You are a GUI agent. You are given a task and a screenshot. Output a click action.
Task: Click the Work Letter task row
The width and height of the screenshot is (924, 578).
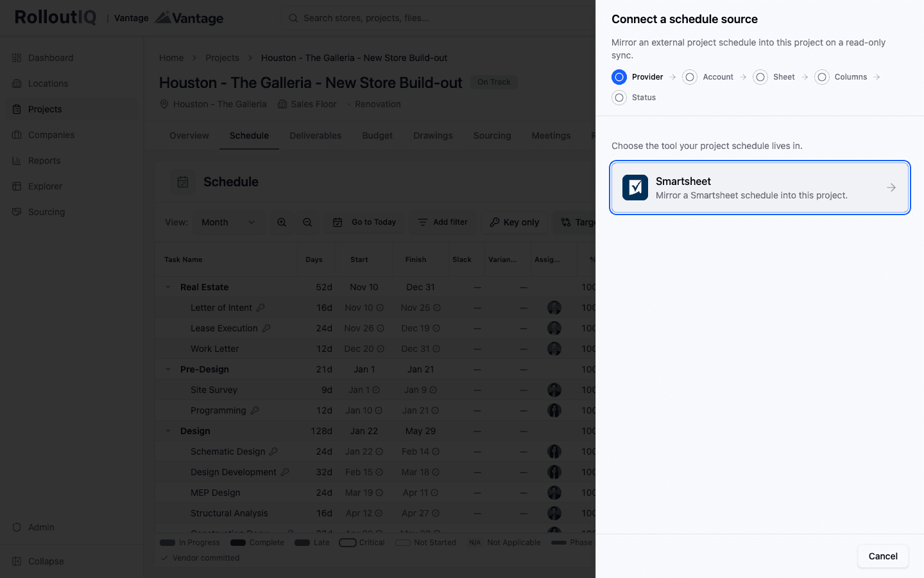[376, 349]
